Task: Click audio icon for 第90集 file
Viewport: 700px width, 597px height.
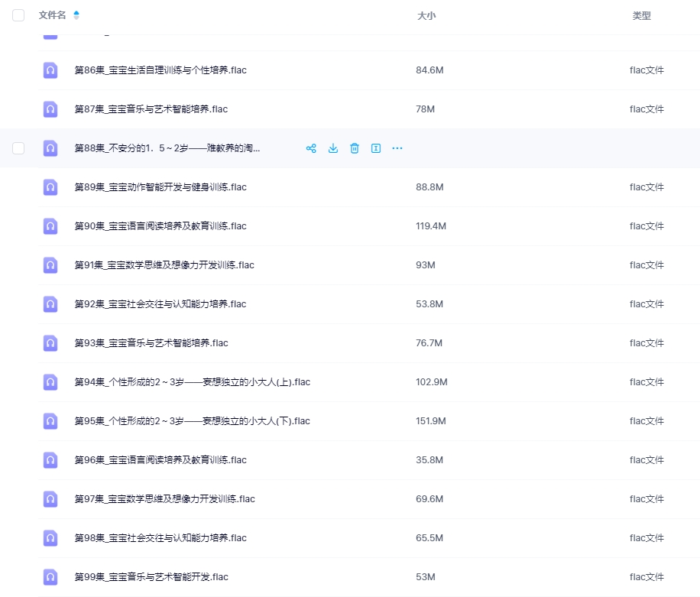Action: pyautogui.click(x=50, y=226)
